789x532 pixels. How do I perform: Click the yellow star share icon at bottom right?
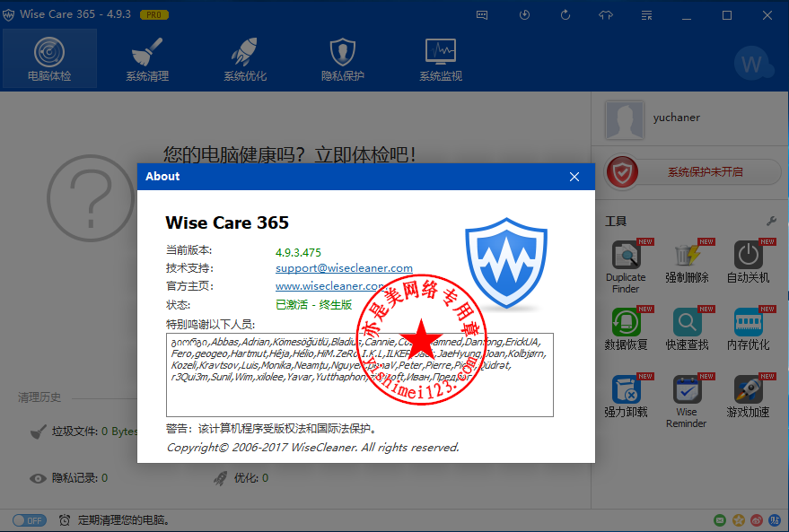(738, 520)
